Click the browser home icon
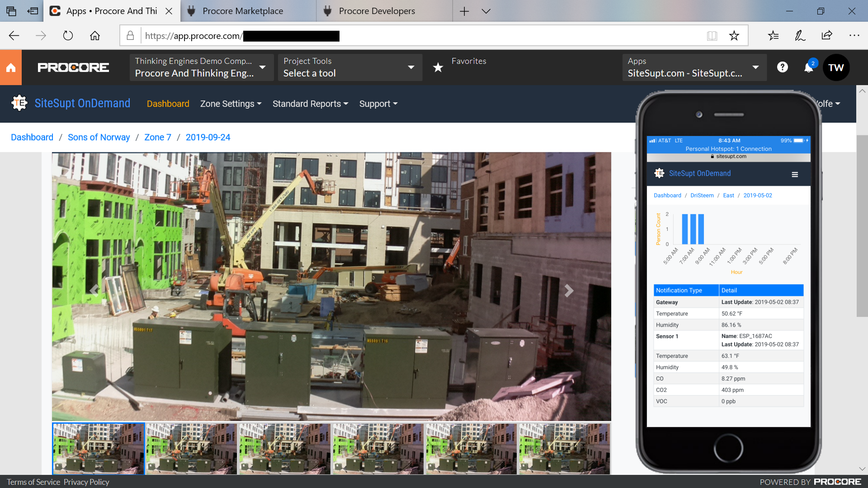 tap(94, 36)
